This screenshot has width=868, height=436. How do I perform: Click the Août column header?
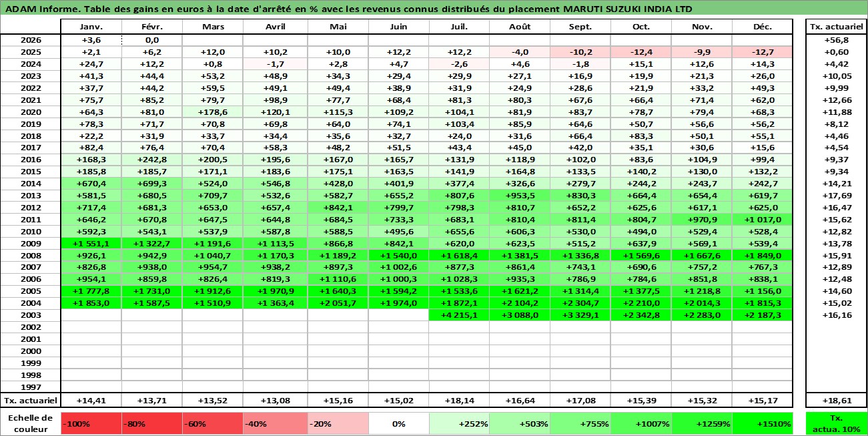point(520,27)
